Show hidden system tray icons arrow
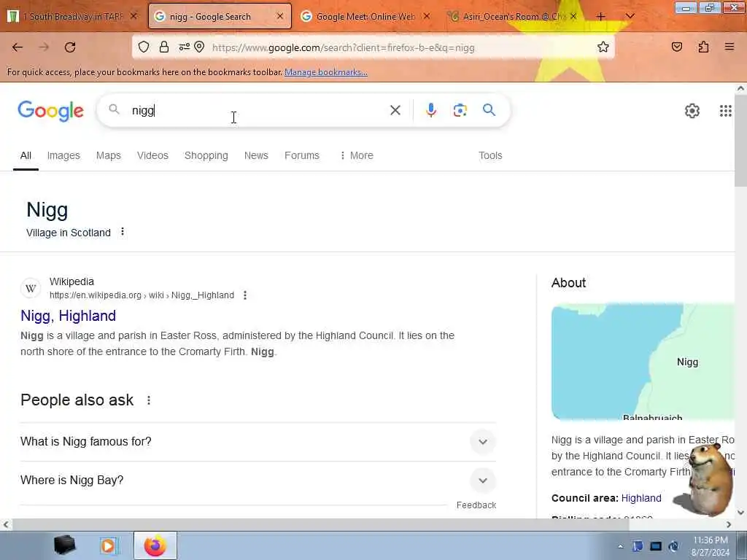 tap(620, 546)
